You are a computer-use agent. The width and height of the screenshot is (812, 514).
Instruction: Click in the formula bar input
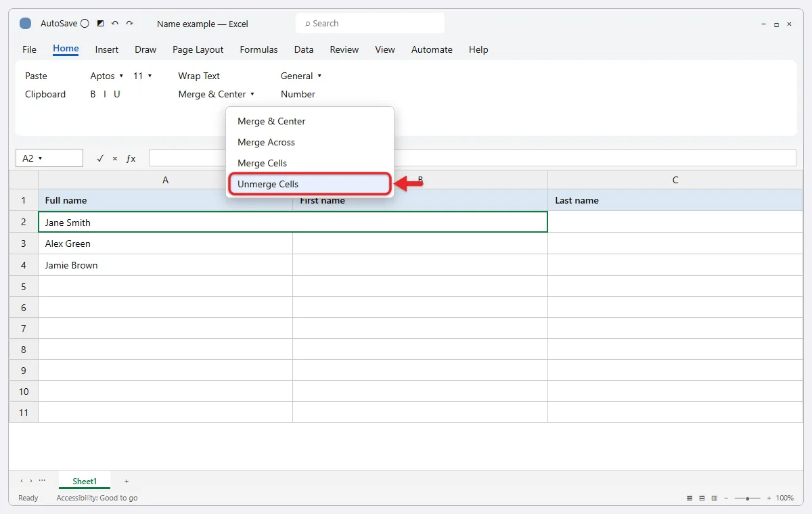[x=472, y=158]
